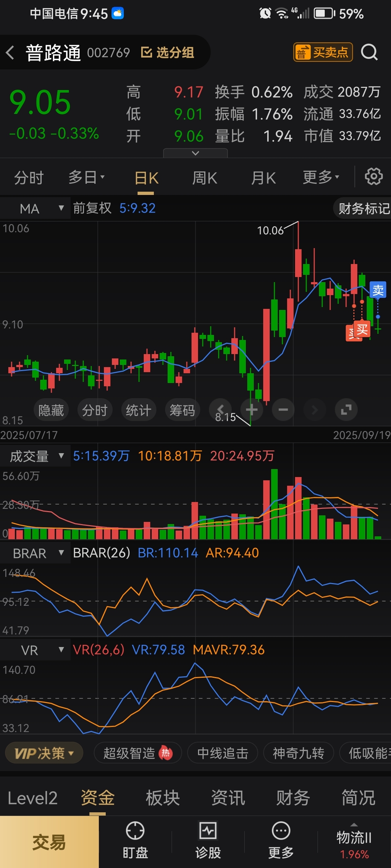Open chart settings gear icon
Screen dimensions: 391x868
(374, 176)
